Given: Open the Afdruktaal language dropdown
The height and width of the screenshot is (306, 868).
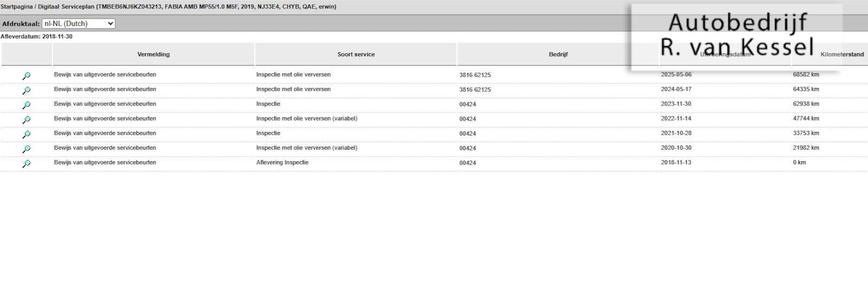Looking at the screenshot, I should [x=78, y=24].
